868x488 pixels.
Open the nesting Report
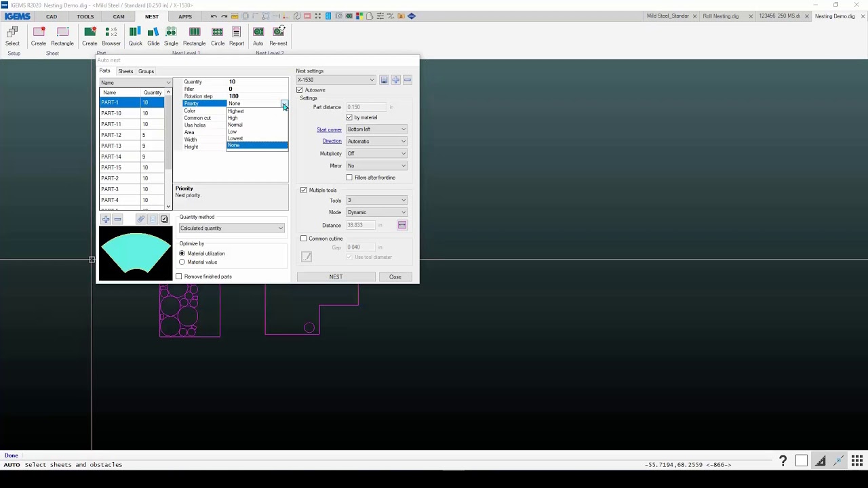237,36
